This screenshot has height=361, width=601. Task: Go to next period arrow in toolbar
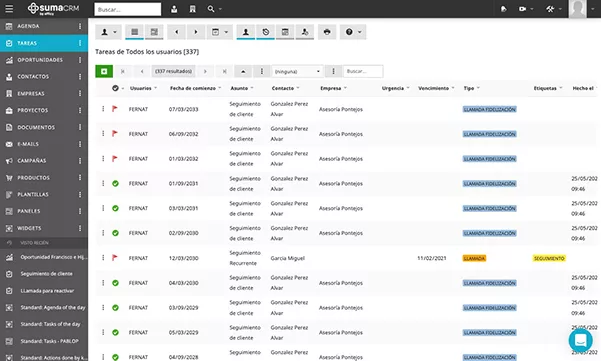[x=196, y=32]
